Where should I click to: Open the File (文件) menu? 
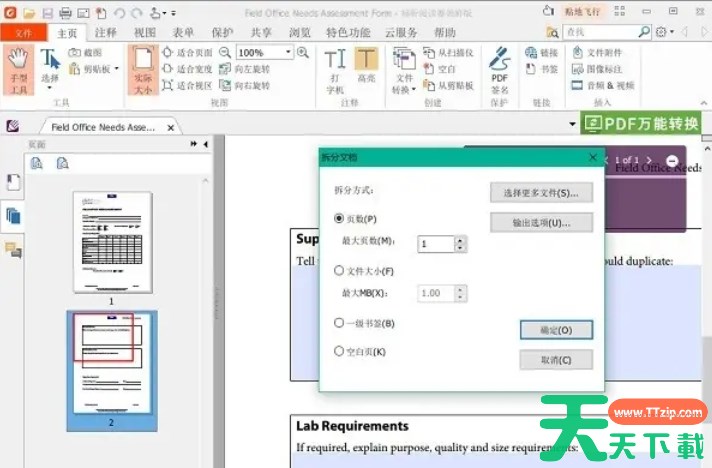tap(23, 33)
